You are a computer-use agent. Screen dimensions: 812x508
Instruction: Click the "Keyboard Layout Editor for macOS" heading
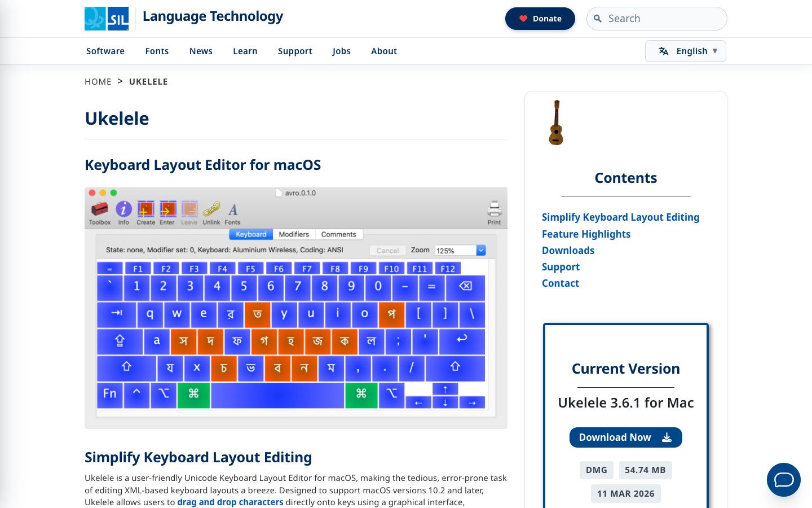point(203,165)
